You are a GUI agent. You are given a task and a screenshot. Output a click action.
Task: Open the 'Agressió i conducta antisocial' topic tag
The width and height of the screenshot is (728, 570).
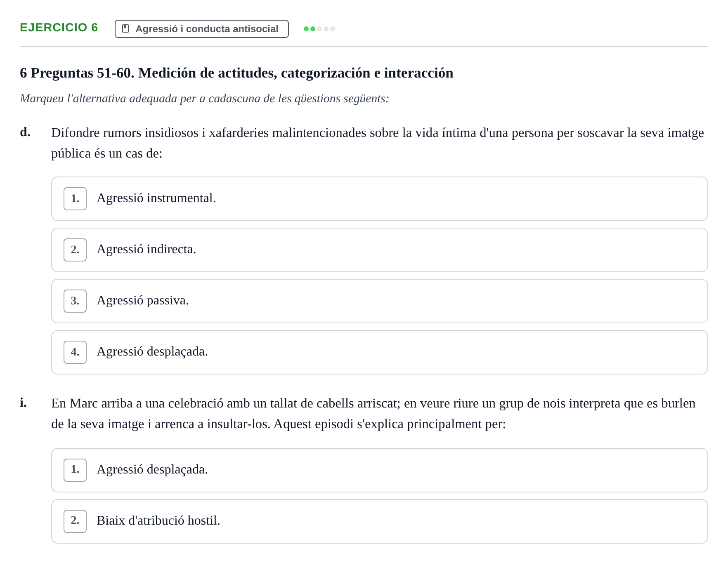tap(202, 29)
